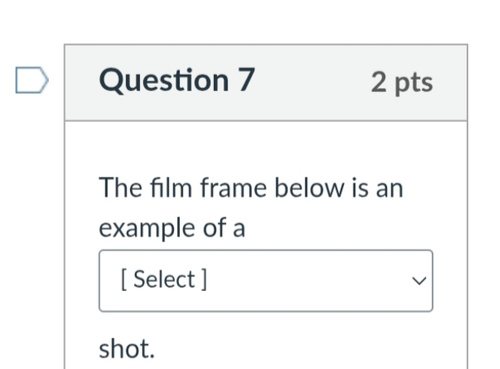Flag Question 7 for review
Image resolution: width=500 pixels, height=369 pixels.
click(32, 80)
